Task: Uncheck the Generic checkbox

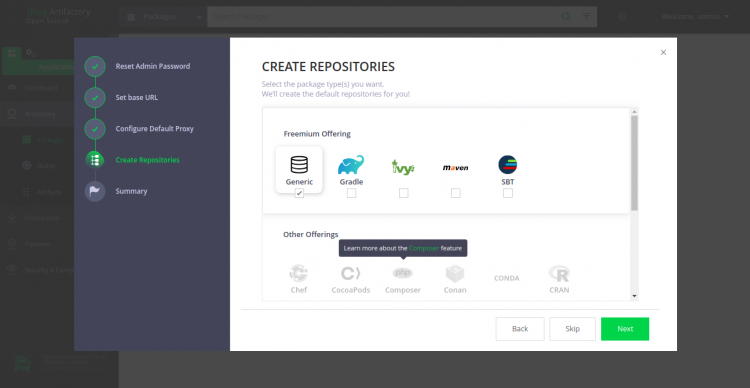Action: click(299, 193)
